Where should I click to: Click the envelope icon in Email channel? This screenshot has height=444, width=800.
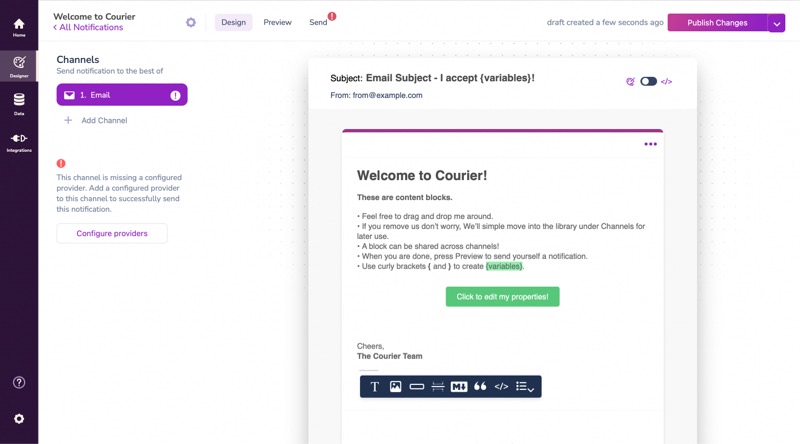pyautogui.click(x=69, y=95)
